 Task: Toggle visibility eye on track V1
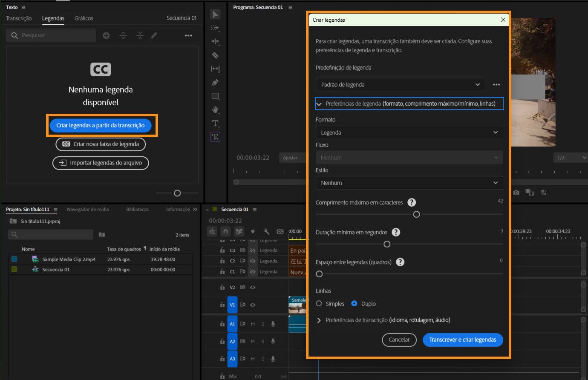click(253, 305)
